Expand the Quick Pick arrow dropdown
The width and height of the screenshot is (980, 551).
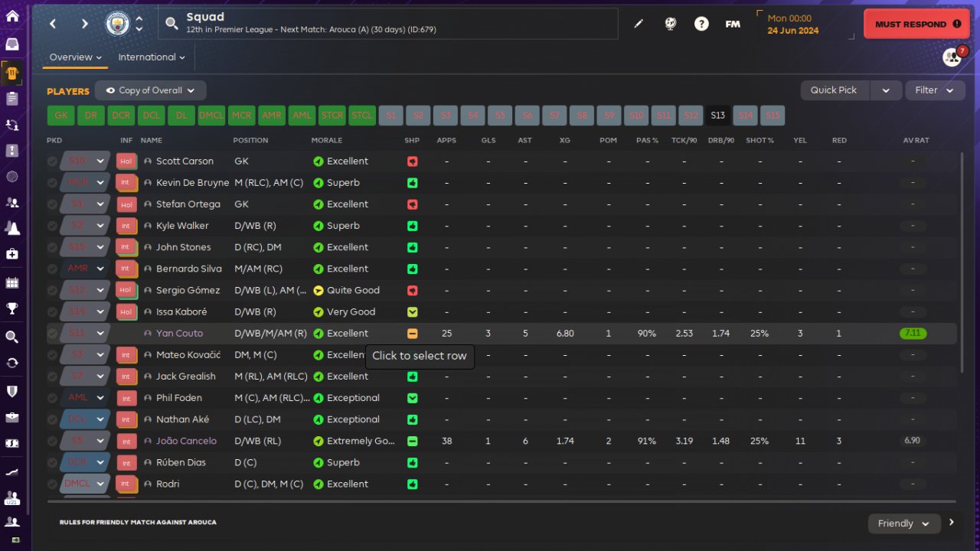click(886, 90)
